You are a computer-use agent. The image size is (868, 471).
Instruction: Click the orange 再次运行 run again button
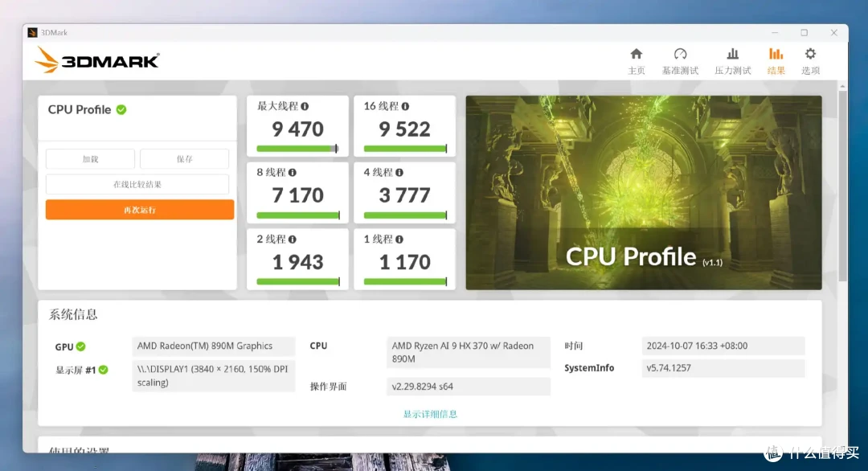(140, 210)
